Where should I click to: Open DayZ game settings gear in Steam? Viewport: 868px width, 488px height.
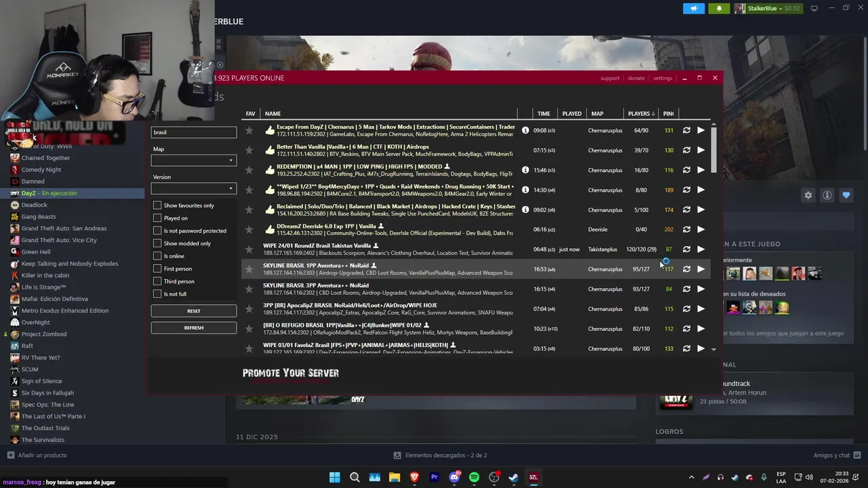pos(808,195)
